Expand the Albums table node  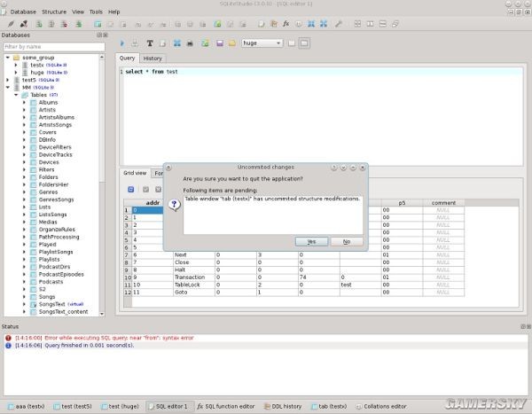tap(24, 102)
